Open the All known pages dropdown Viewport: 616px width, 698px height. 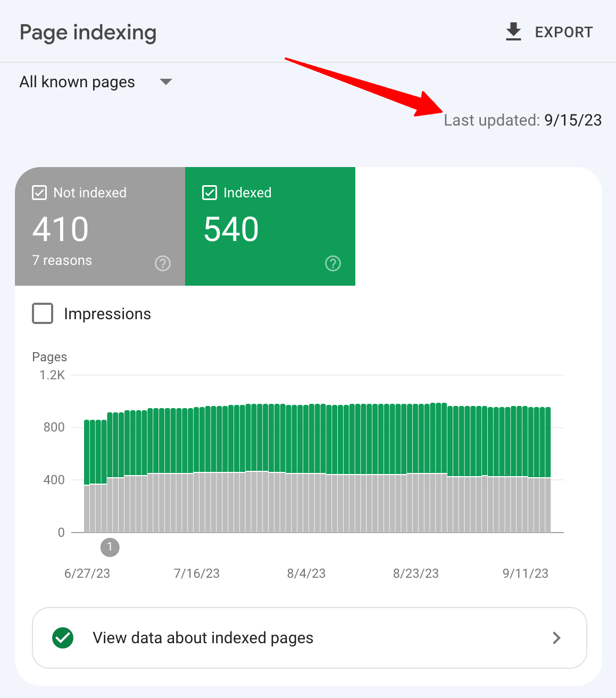(77, 82)
